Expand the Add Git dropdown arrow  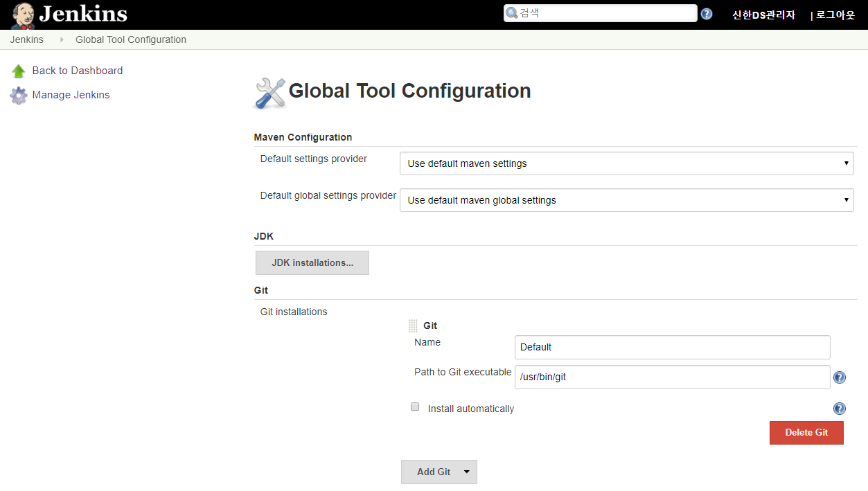coord(467,472)
